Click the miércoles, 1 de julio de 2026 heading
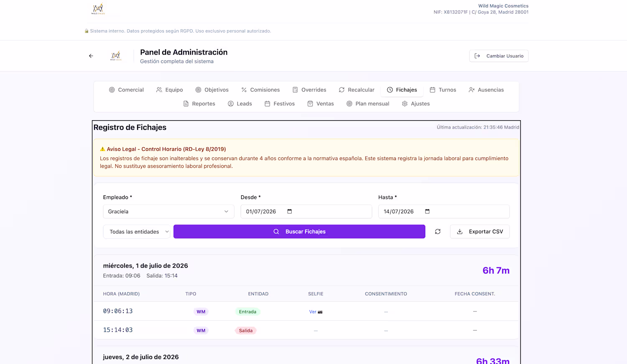 (145, 266)
